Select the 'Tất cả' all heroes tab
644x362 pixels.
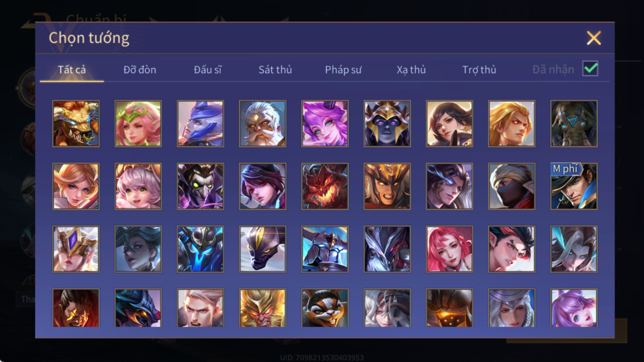pos(72,70)
